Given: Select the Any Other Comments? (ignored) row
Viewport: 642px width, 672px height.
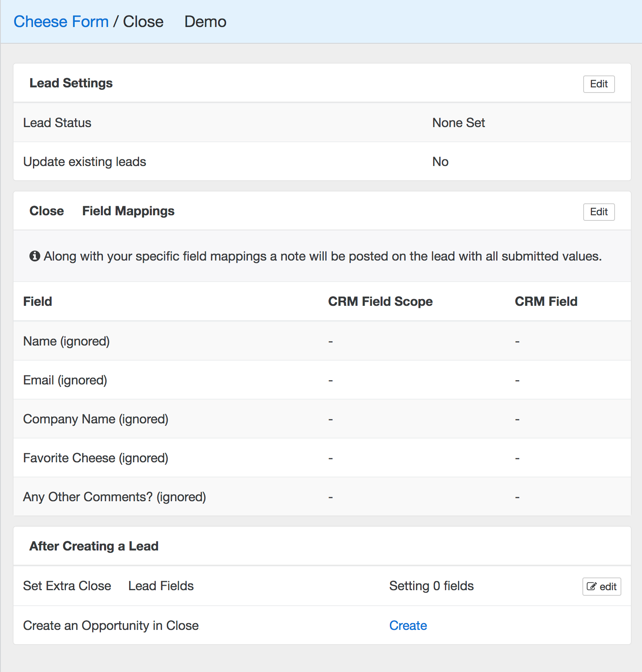Looking at the screenshot, I should click(x=114, y=497).
